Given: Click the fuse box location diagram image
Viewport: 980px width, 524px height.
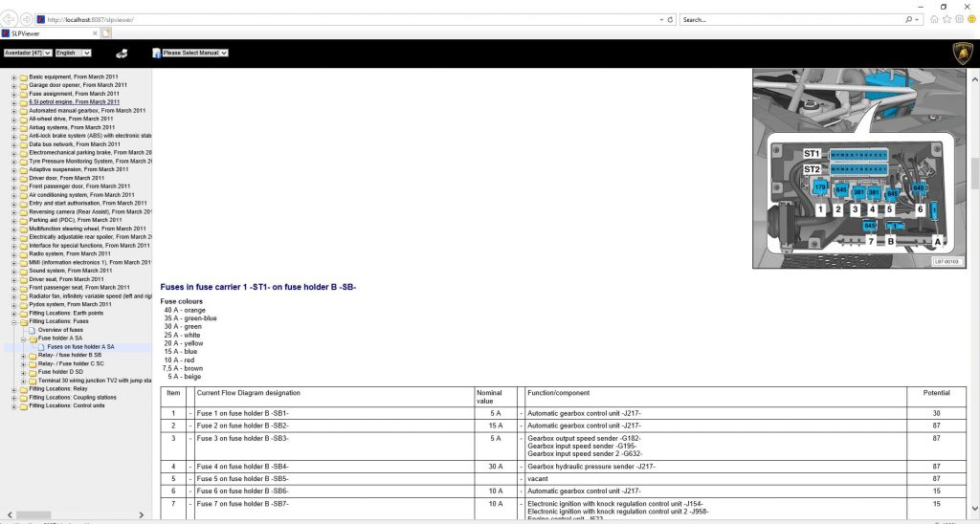Looking at the screenshot, I should click(x=859, y=168).
